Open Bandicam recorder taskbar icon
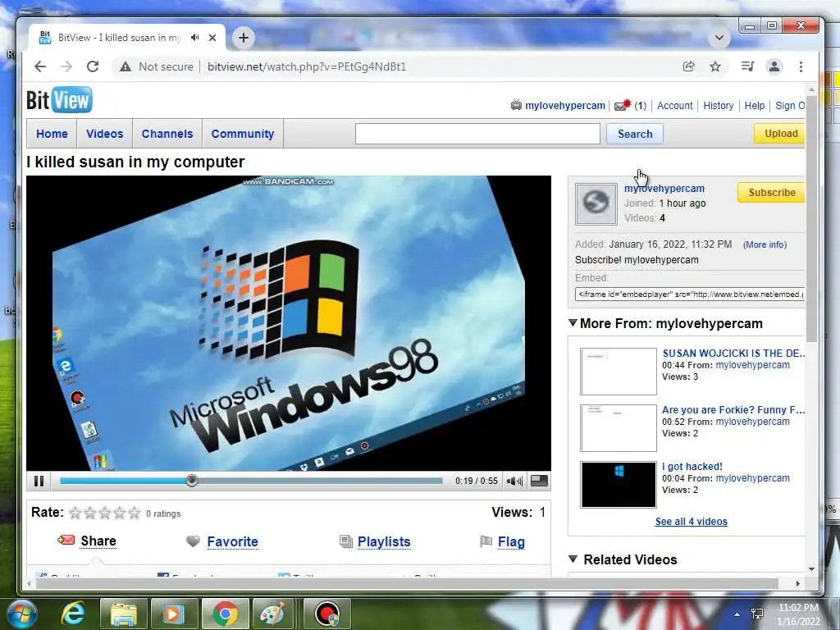The height and width of the screenshot is (630, 840). [x=327, y=614]
